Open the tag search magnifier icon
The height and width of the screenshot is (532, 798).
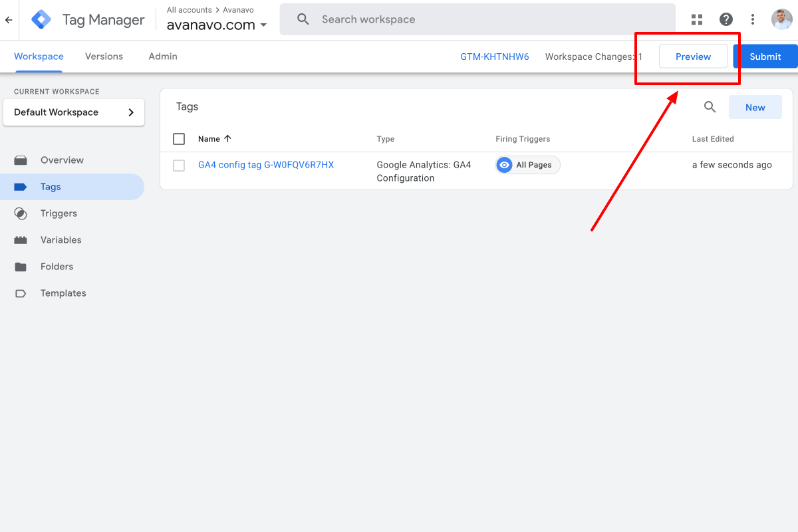pyautogui.click(x=710, y=106)
